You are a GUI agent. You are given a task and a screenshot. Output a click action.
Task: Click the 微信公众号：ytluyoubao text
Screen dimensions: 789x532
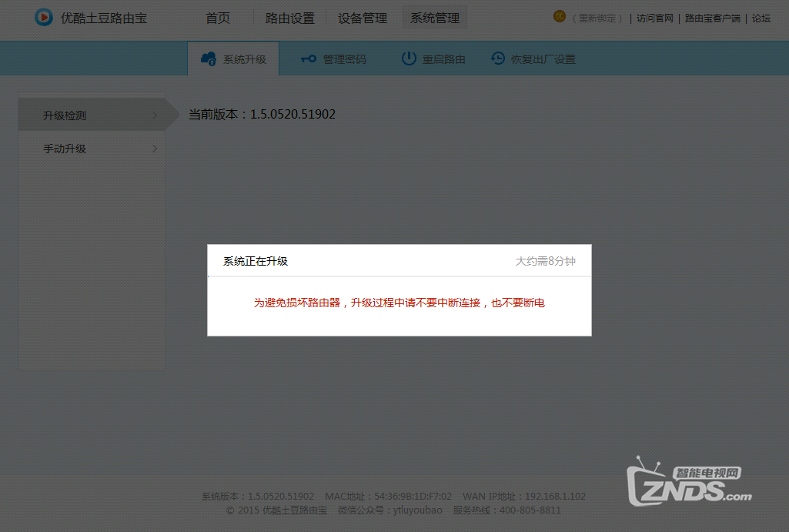tap(390, 510)
